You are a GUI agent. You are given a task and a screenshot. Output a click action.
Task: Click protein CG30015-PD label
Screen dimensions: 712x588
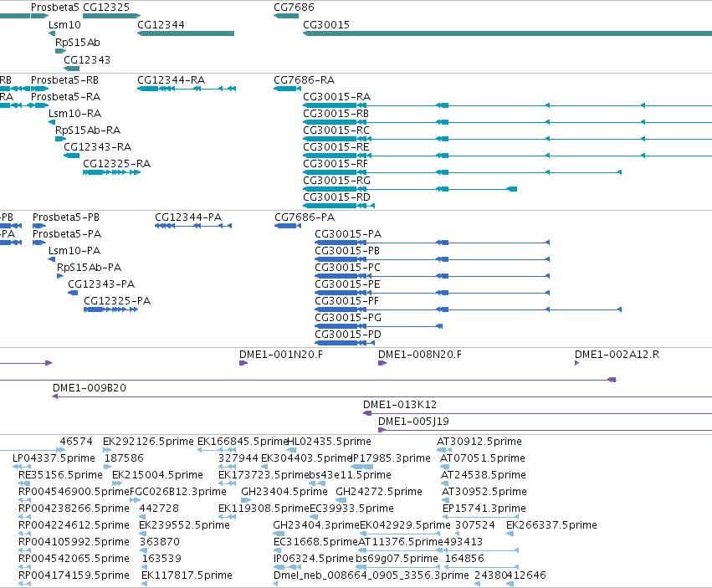(348, 335)
